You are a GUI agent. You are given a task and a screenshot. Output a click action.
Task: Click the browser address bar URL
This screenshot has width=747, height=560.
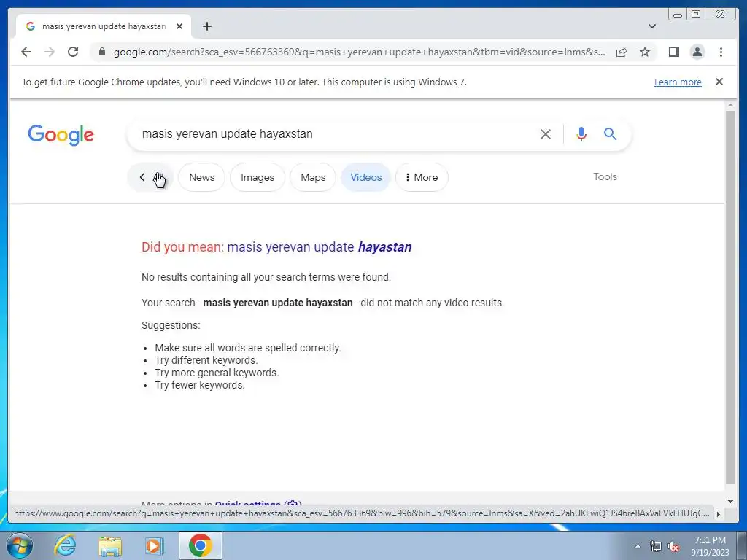(x=359, y=52)
